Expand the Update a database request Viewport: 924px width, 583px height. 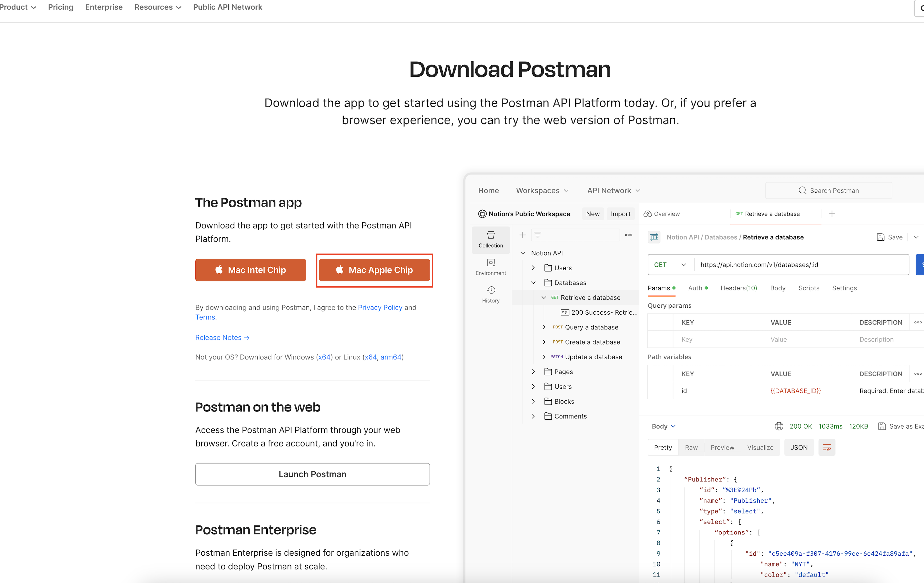pyautogui.click(x=543, y=357)
